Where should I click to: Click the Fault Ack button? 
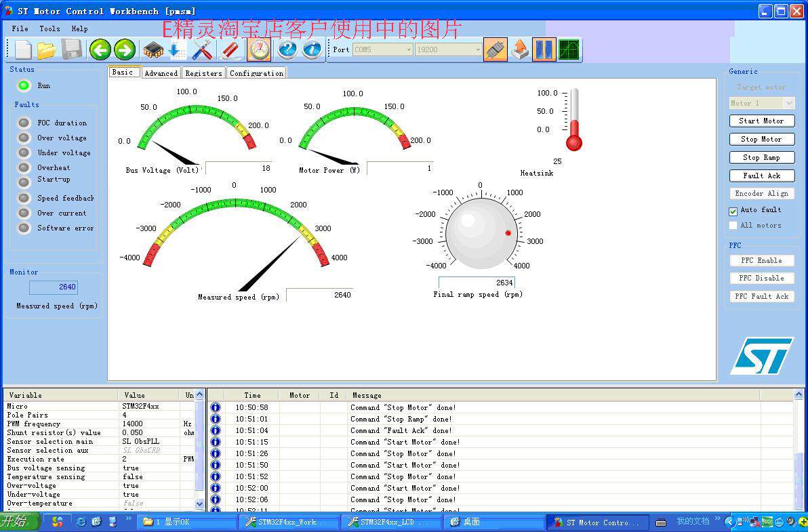pyautogui.click(x=762, y=176)
